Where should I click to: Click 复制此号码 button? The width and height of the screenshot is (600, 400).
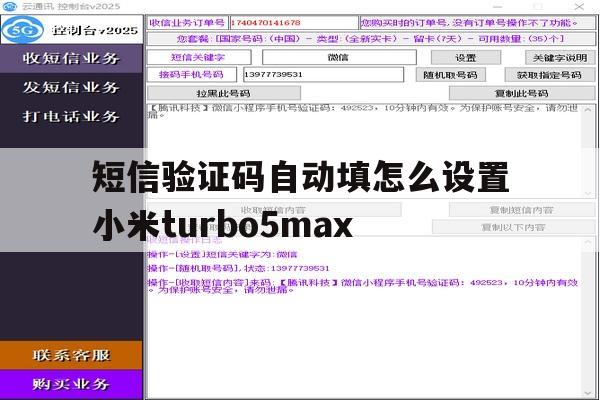point(522,93)
